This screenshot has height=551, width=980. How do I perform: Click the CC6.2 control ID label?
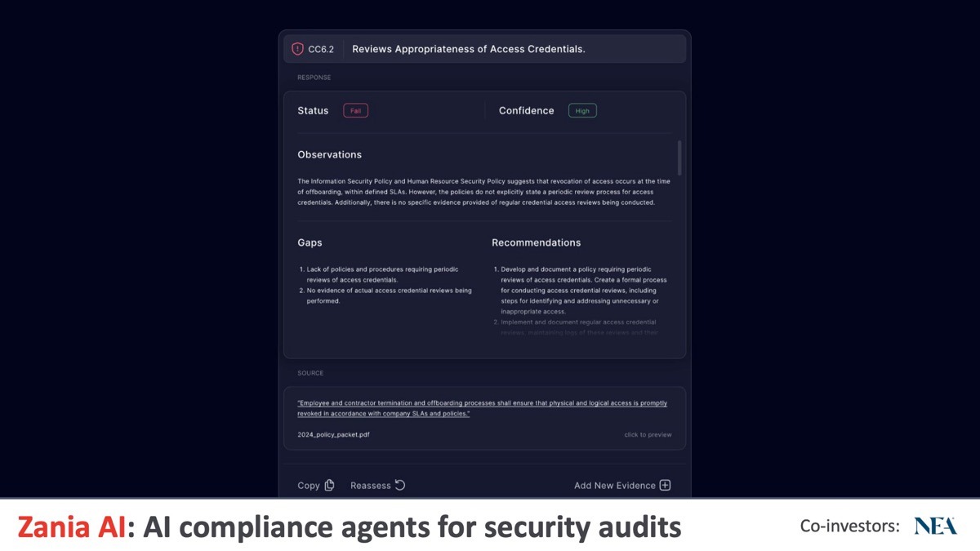[321, 49]
